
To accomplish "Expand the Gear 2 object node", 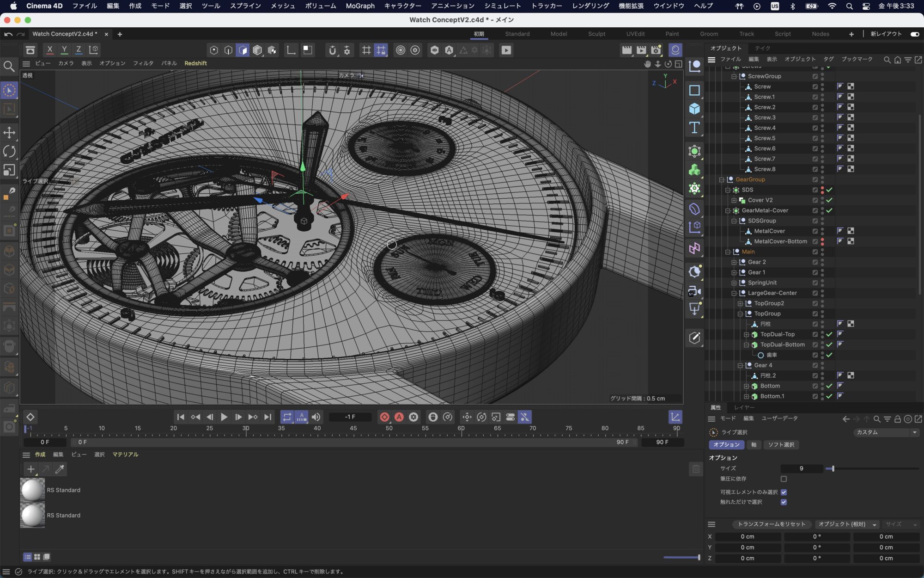I will click(734, 262).
